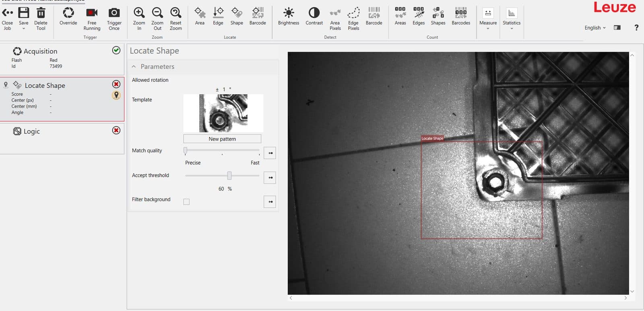Adjust the Accept threshold slider
The height and width of the screenshot is (311, 644).
point(229,176)
